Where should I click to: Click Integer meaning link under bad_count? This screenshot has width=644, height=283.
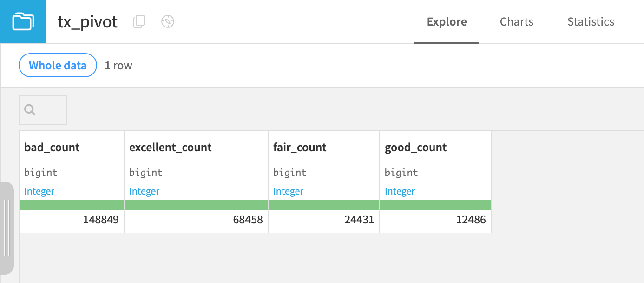tap(39, 191)
